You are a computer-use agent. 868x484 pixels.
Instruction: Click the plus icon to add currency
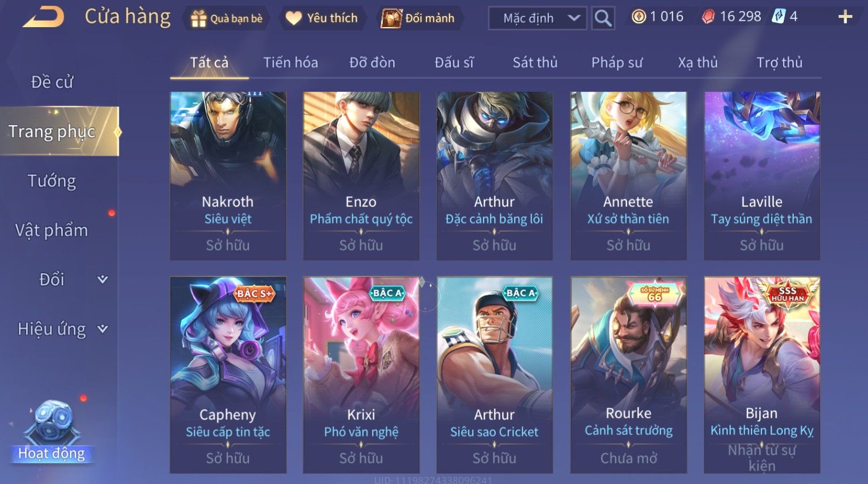tap(845, 17)
